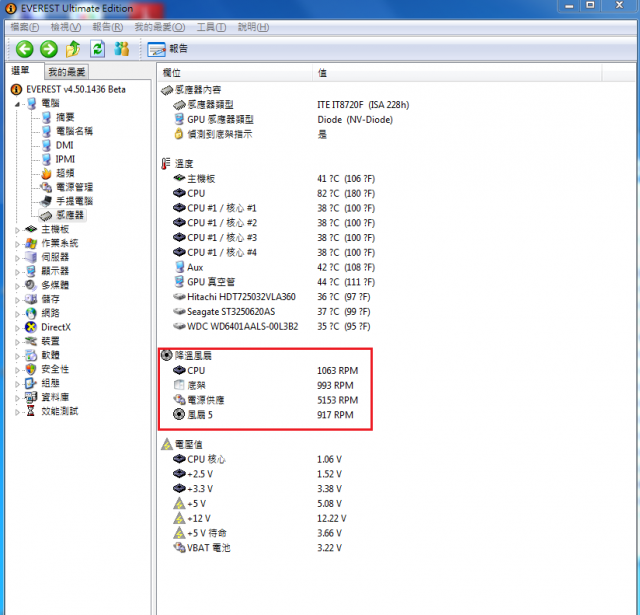
Task: Click the Refresh toolbar icon
Action: (x=97, y=49)
